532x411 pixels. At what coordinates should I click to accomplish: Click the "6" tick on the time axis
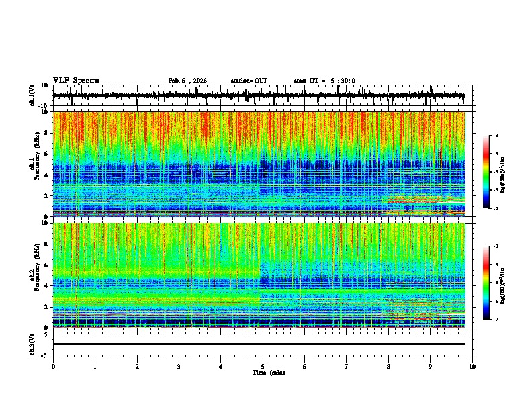click(x=305, y=367)
